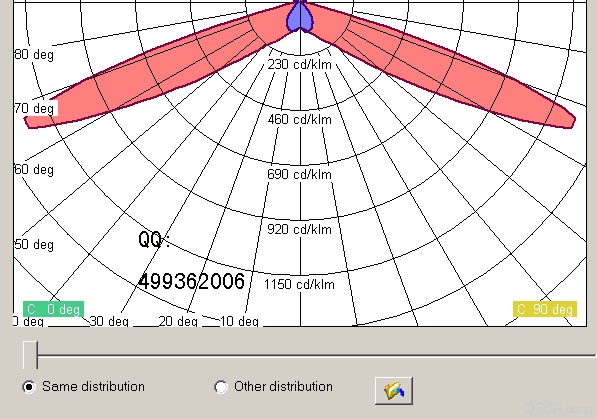597x419 pixels.
Task: Click the 50 deg angle label
Action: pyautogui.click(x=34, y=244)
